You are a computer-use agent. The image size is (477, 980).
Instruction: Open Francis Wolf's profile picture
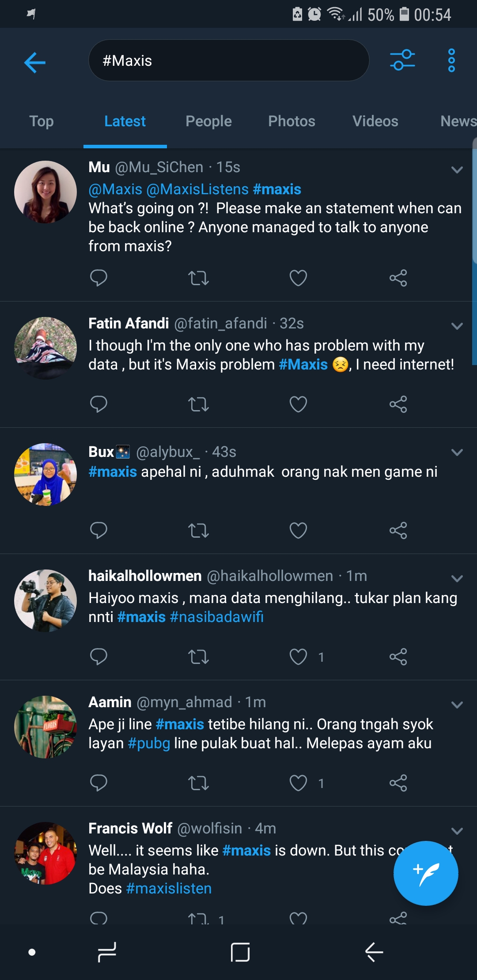(x=45, y=853)
